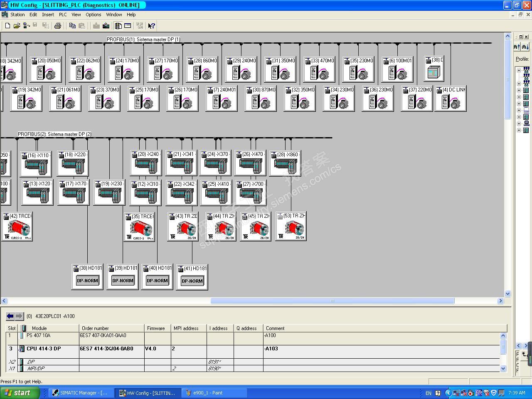
Task: Open the Edit menu
Action: click(33, 15)
